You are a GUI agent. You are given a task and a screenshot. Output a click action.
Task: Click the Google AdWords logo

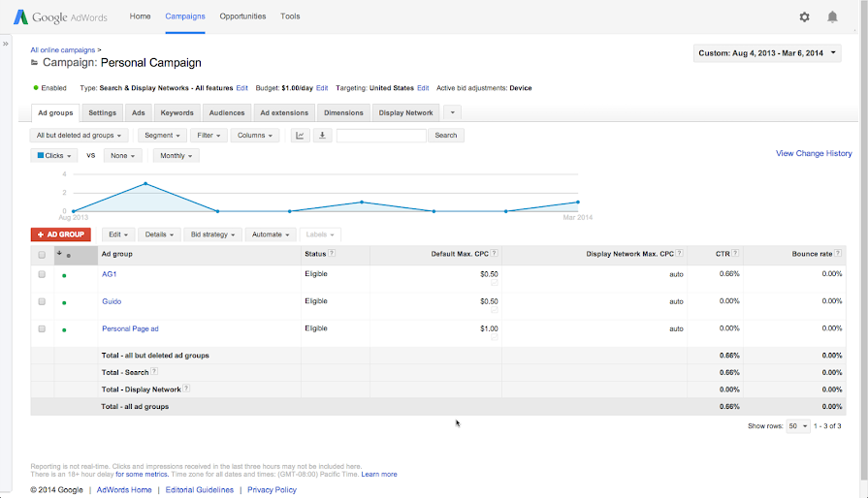point(60,17)
